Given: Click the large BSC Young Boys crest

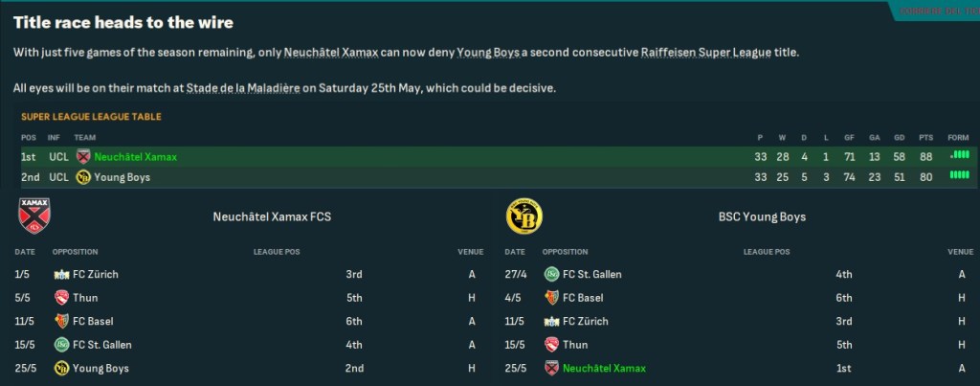Looking at the screenshot, I should coord(523,217).
